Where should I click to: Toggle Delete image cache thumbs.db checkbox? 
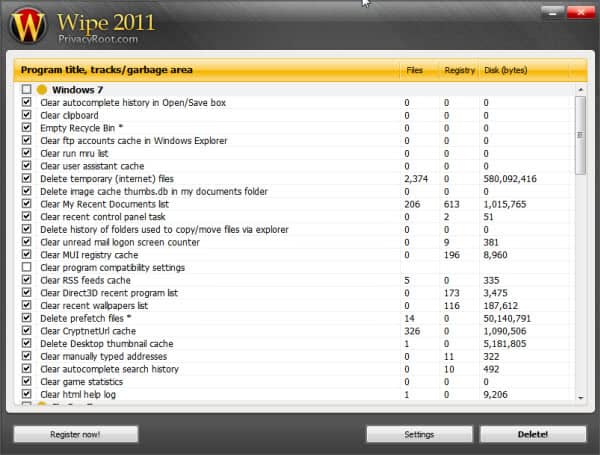pos(26,191)
